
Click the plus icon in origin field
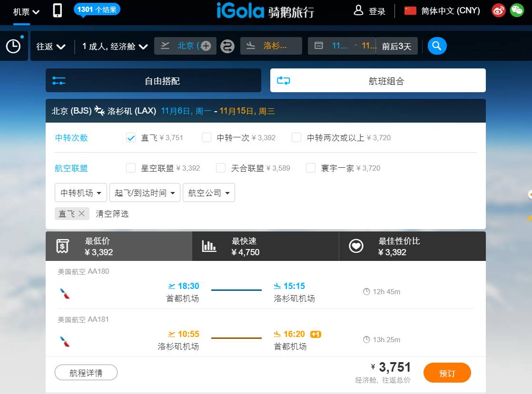point(206,46)
